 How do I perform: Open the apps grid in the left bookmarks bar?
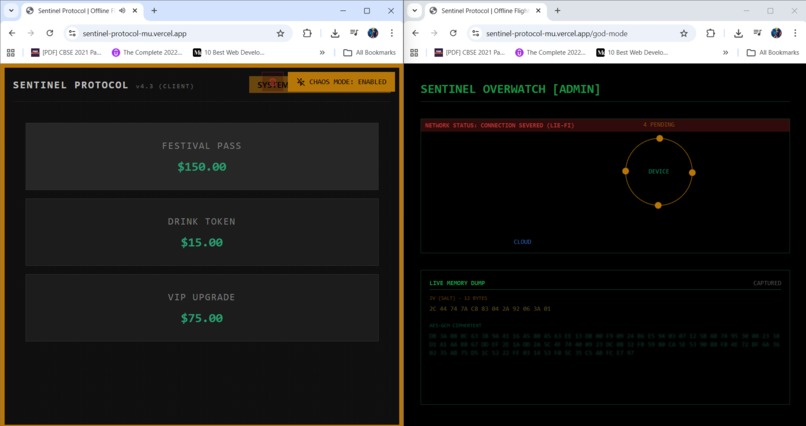click(10, 52)
